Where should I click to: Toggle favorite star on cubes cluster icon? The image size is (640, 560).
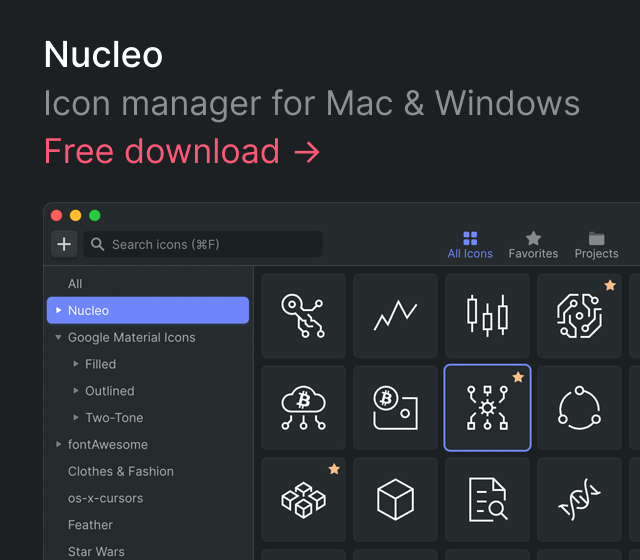334,469
